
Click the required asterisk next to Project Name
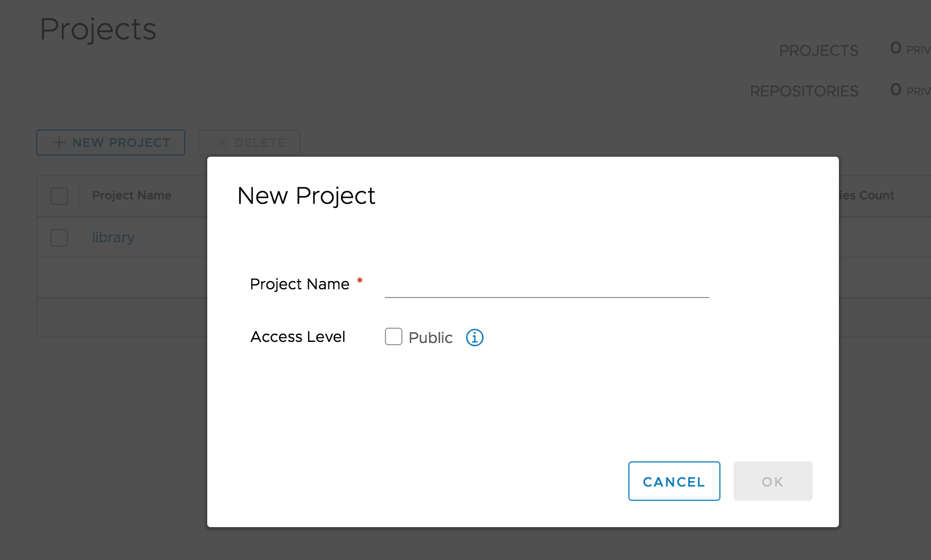click(x=360, y=282)
